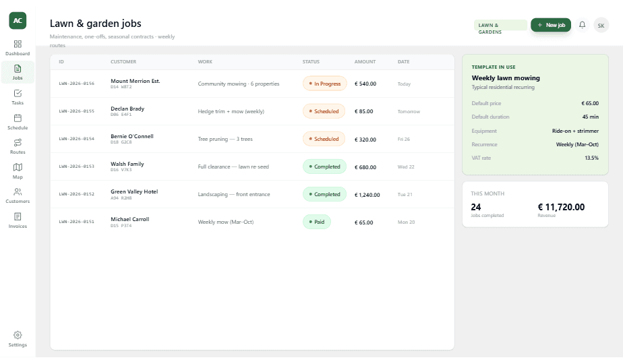The image size is (623, 364).
Task: Click the 24 jobs completed figure
Action: (475, 207)
